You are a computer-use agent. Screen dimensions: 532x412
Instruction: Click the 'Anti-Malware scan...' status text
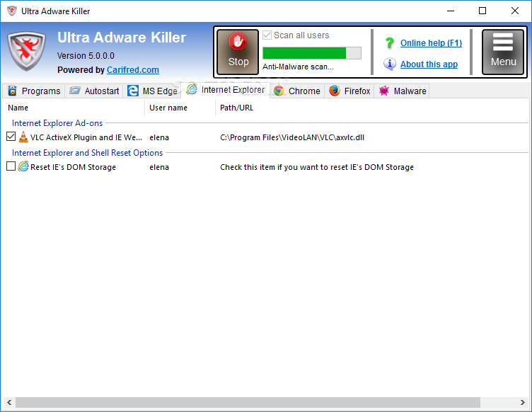298,67
